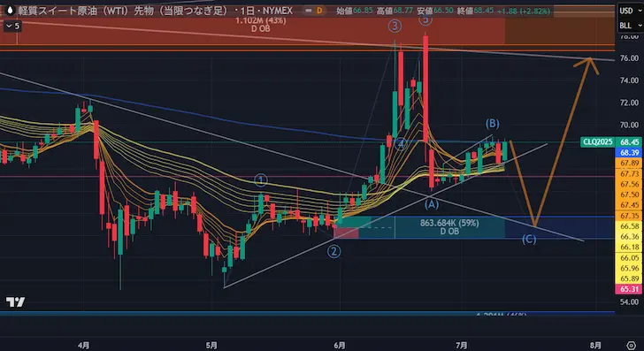Click the 高値 68.77 high value
The height and width of the screenshot is (351, 644).
pyautogui.click(x=395, y=11)
